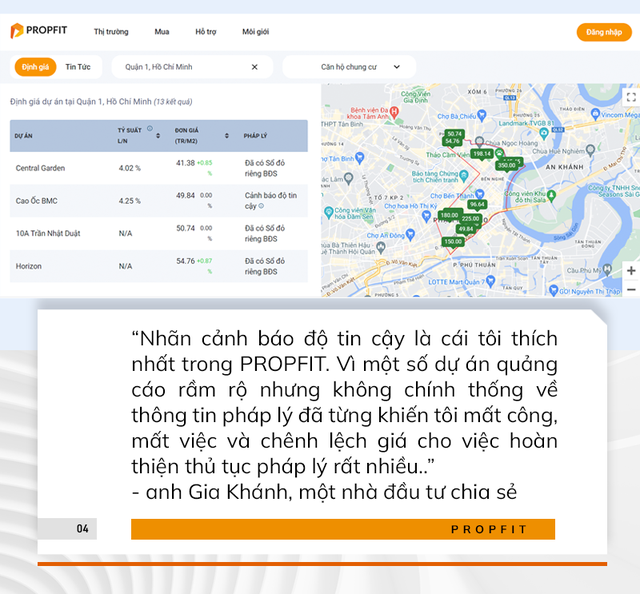The image size is (640, 594).
Task: Select the Định giá tab
Action: pyautogui.click(x=36, y=67)
